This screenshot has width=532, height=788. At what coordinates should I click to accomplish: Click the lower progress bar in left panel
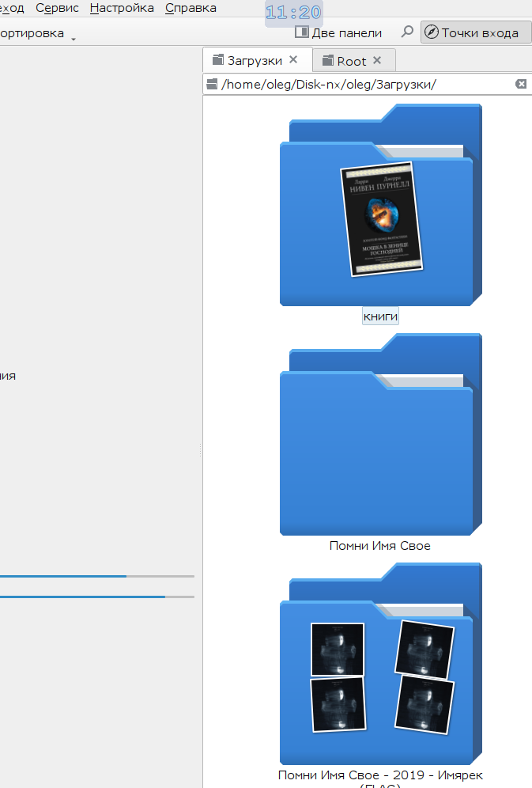pos(97,597)
